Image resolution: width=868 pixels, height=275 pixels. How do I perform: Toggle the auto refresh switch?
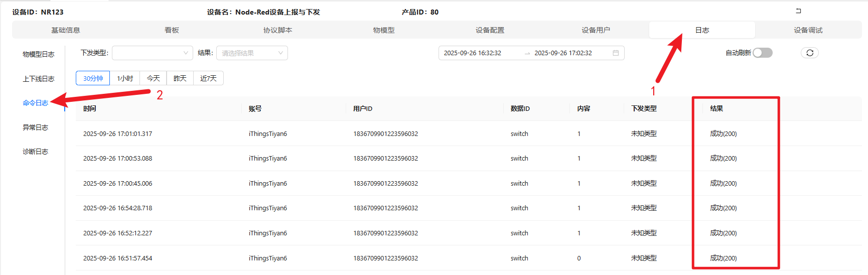point(762,53)
